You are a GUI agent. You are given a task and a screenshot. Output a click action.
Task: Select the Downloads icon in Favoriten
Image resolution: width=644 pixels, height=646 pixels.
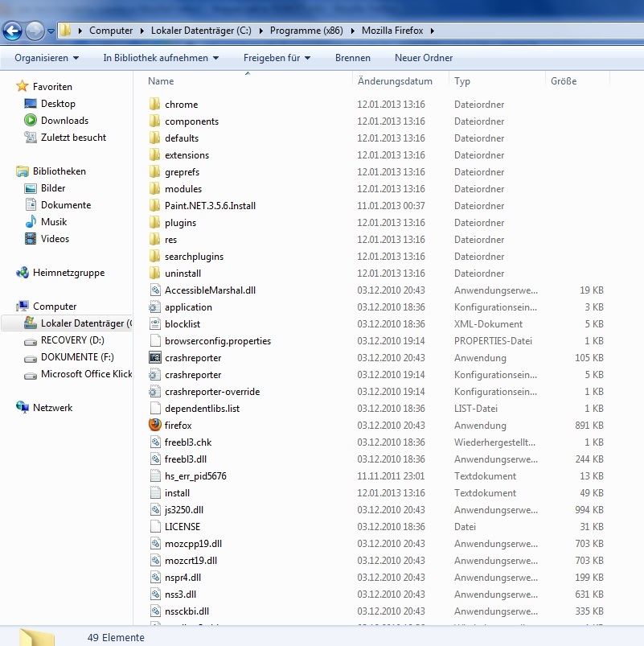click(x=31, y=121)
